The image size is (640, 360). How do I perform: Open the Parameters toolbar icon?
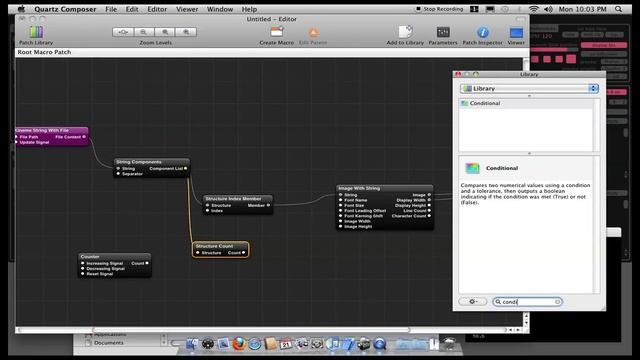click(x=443, y=32)
